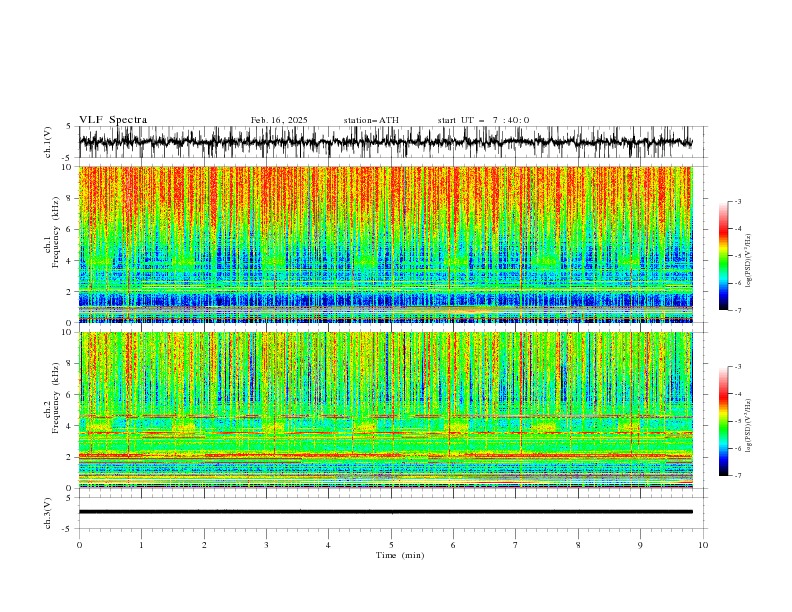Click the "10" tick on the time axis
792x612 pixels.
tap(703, 545)
